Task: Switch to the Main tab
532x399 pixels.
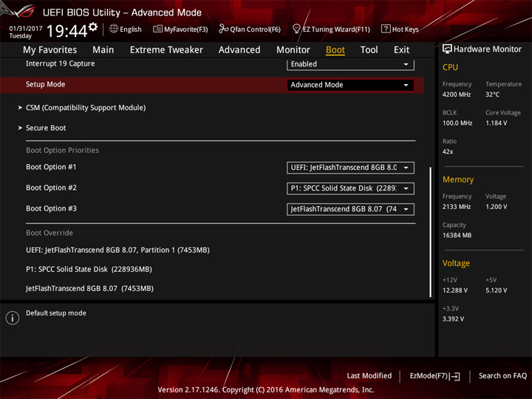Action: [103, 50]
